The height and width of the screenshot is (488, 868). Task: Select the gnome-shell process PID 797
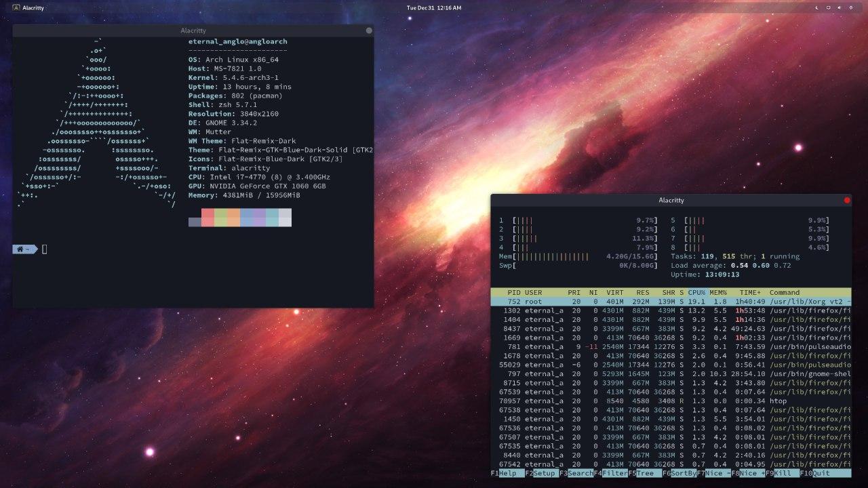pos(671,373)
